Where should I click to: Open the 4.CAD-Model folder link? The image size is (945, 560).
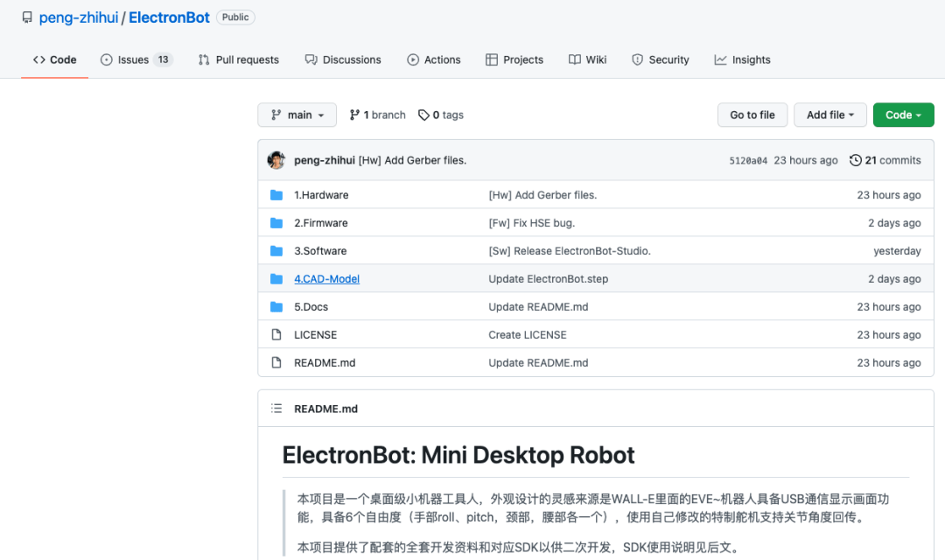326,279
